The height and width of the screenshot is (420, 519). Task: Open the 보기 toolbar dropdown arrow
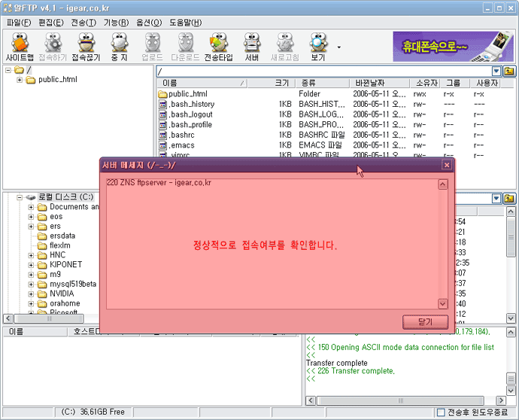(338, 47)
